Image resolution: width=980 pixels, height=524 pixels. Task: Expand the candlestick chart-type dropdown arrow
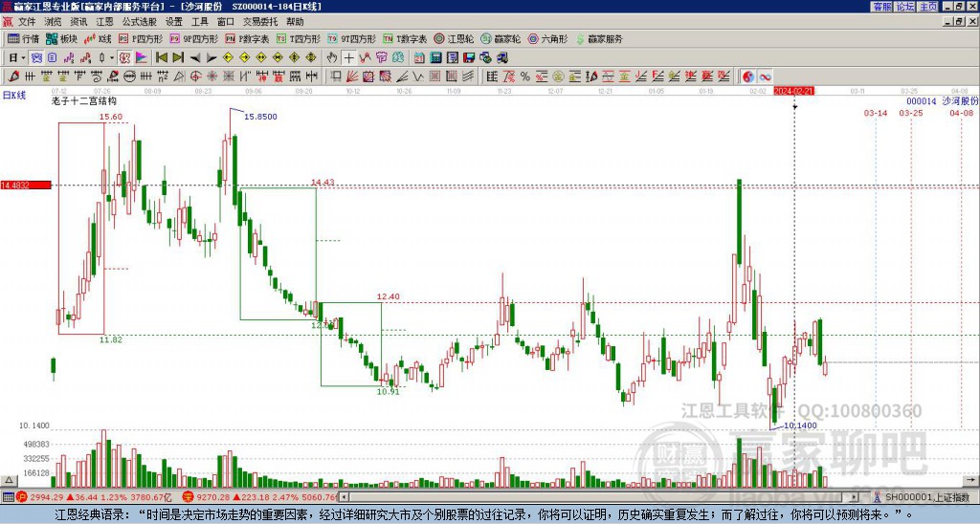pyautogui.click(x=111, y=58)
